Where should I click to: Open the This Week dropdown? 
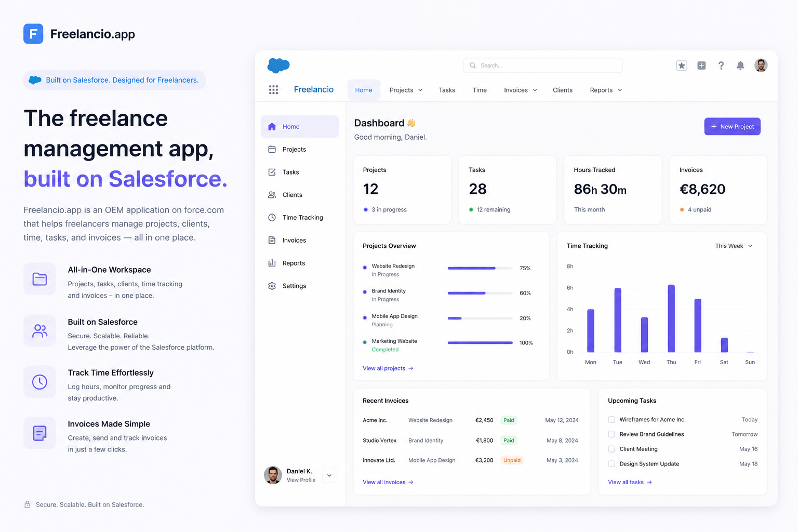tap(734, 246)
